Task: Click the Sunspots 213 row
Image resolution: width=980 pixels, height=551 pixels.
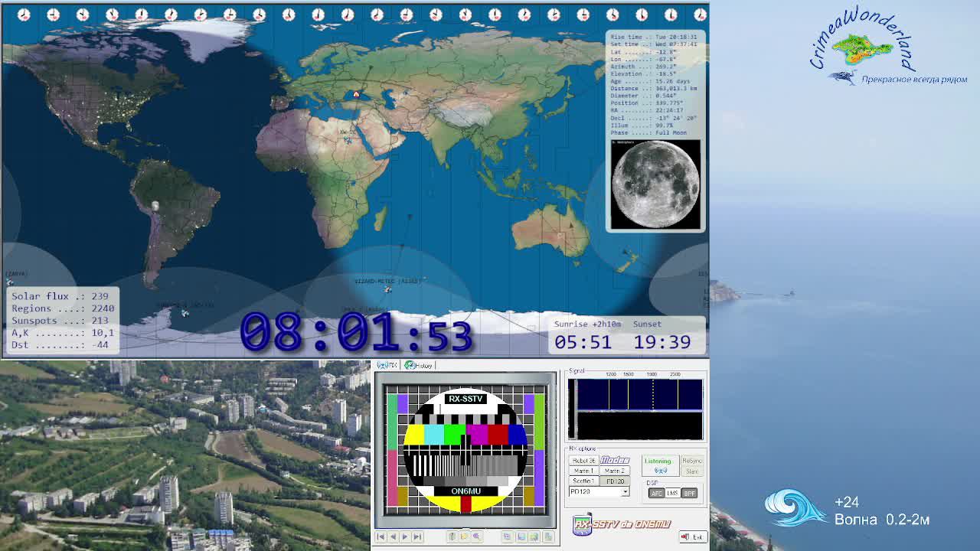Action: (60, 321)
